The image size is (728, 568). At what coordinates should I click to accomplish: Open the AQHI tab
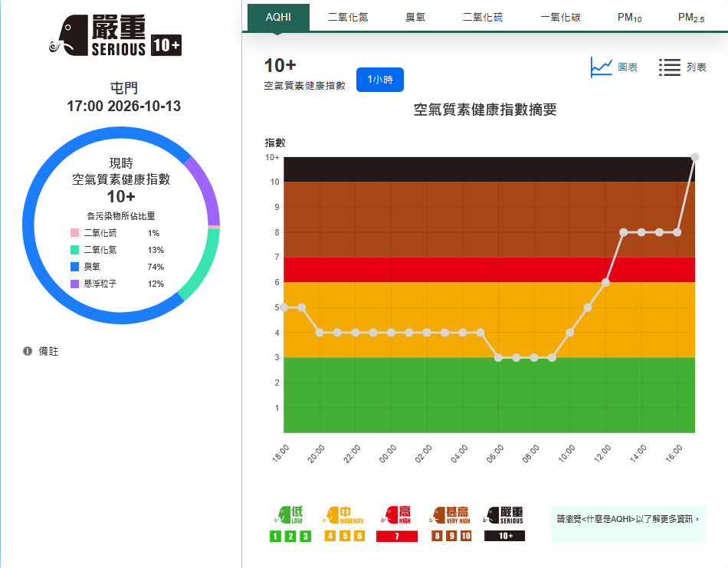pos(278,17)
